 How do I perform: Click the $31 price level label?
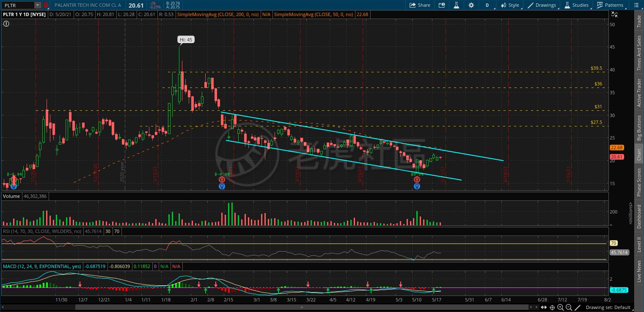598,107
